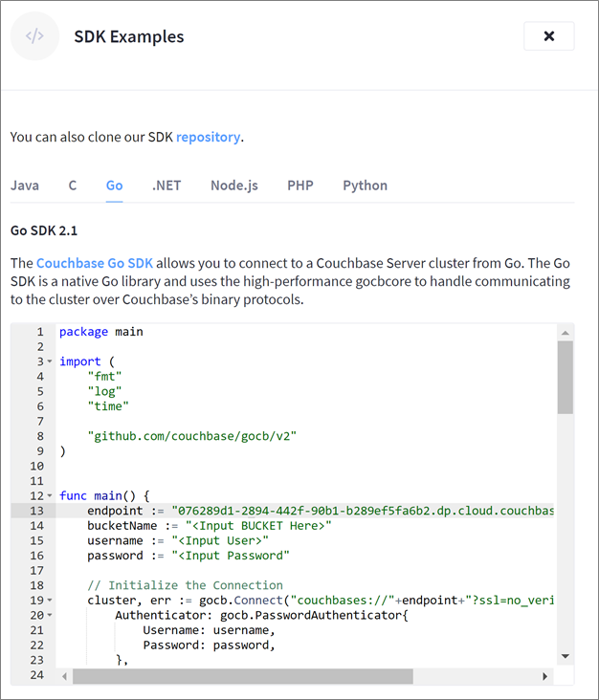Viewport: 599px width, 700px height.
Task: Click the code scroll up arrow
Action: (566, 333)
